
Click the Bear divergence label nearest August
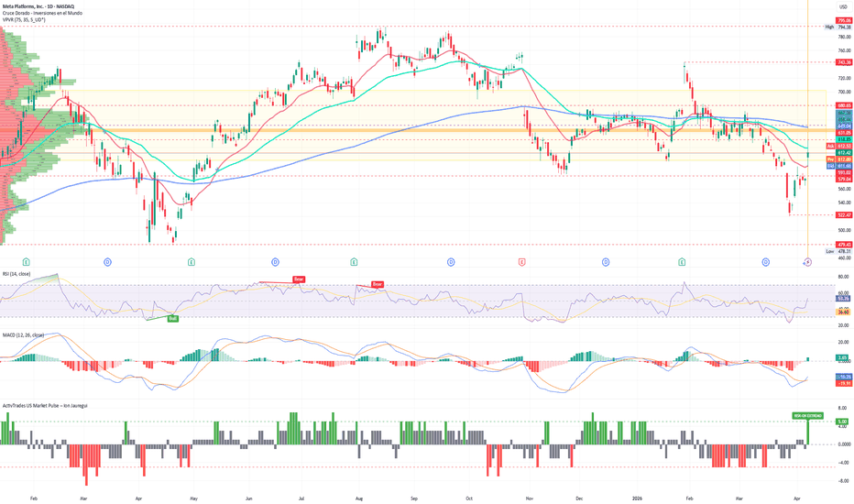point(378,284)
